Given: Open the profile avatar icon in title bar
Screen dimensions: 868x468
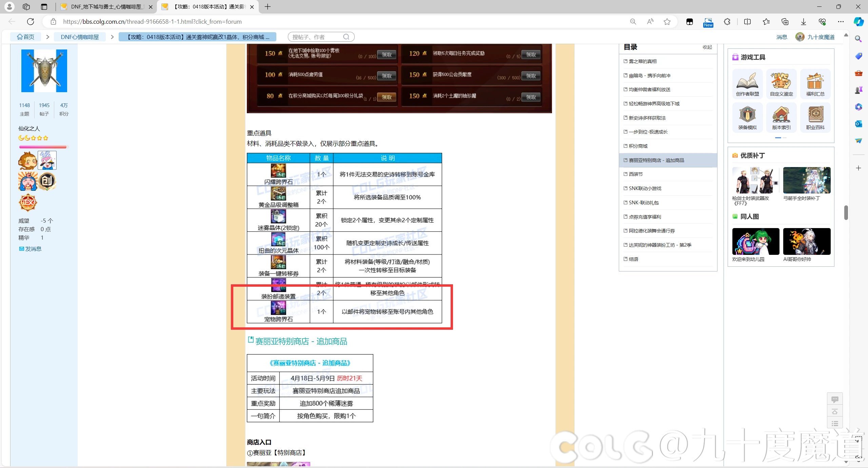Looking at the screenshot, I should click(x=9, y=6).
